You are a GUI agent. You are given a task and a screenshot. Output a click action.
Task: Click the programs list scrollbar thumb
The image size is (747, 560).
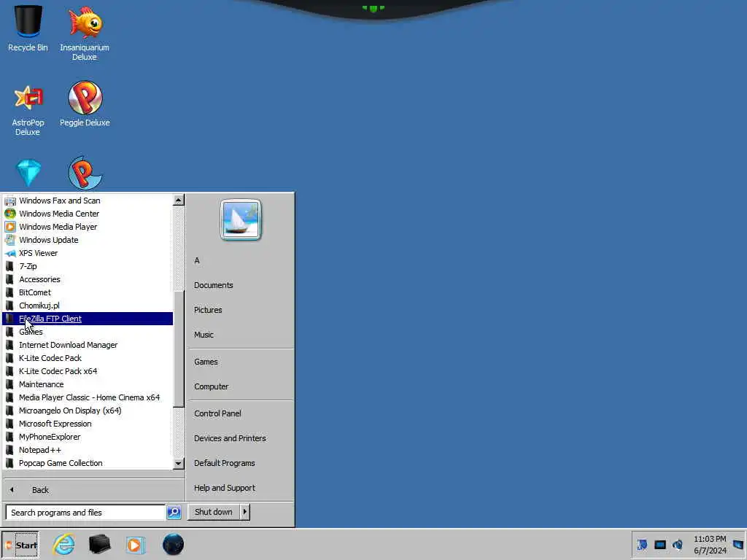point(179,349)
